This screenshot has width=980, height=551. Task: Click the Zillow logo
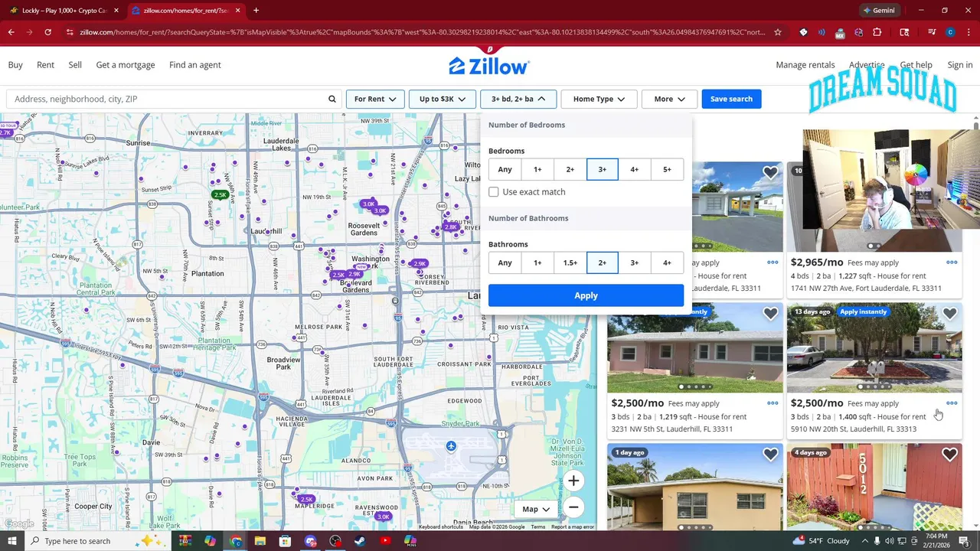click(x=488, y=65)
